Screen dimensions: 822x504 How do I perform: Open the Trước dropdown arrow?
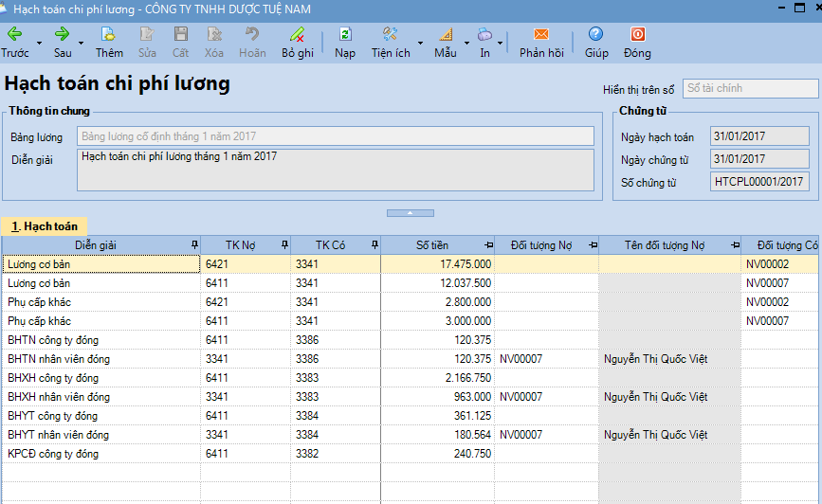(39, 43)
